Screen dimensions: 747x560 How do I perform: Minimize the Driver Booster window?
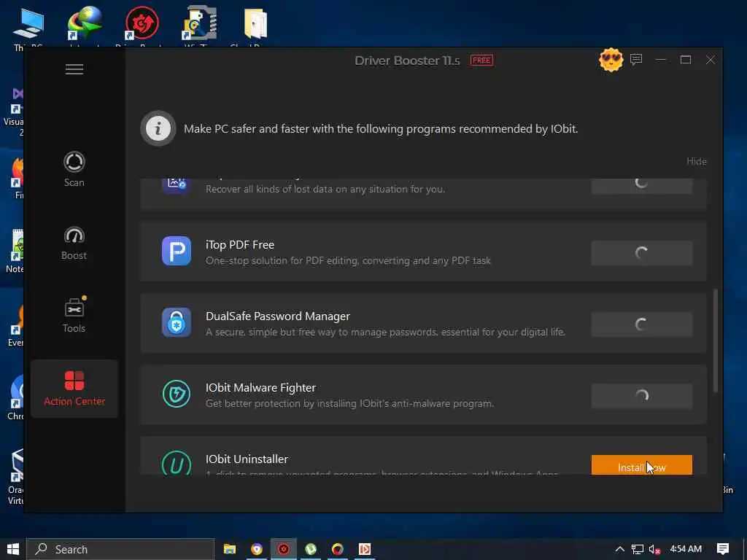tap(660, 60)
